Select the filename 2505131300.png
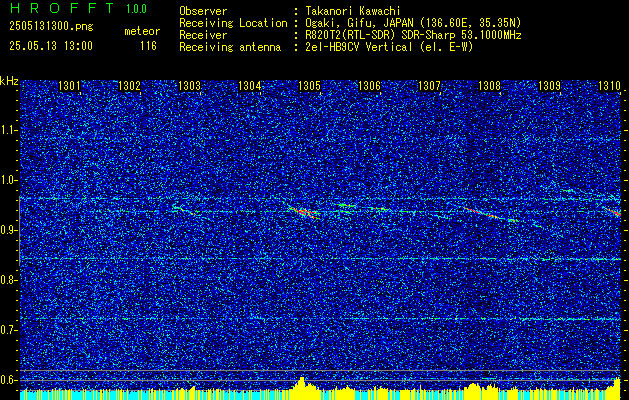Image resolution: width=629 pixels, height=400 pixels. [51, 27]
